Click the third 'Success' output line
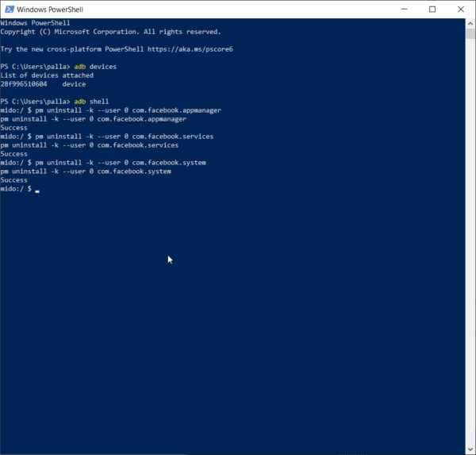The height and width of the screenshot is (455, 476). pyautogui.click(x=14, y=180)
